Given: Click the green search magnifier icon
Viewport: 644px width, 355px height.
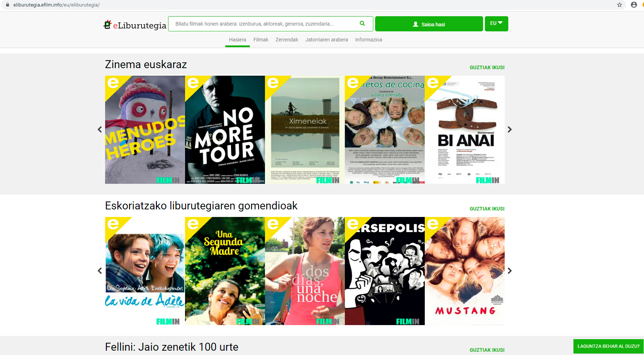Looking at the screenshot, I should point(362,23).
